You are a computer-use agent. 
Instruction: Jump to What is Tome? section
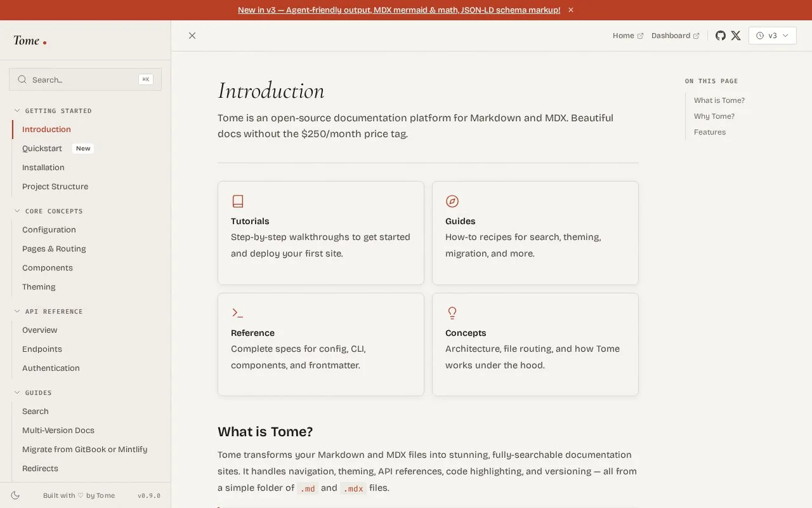point(719,100)
